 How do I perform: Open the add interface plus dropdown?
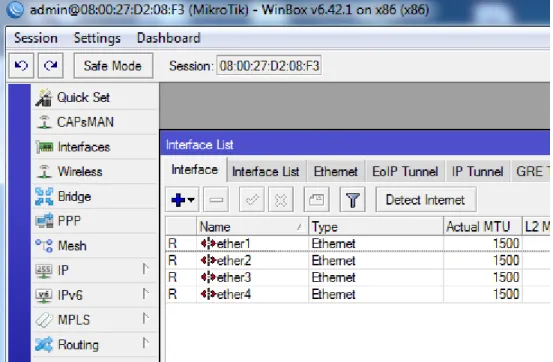182,200
